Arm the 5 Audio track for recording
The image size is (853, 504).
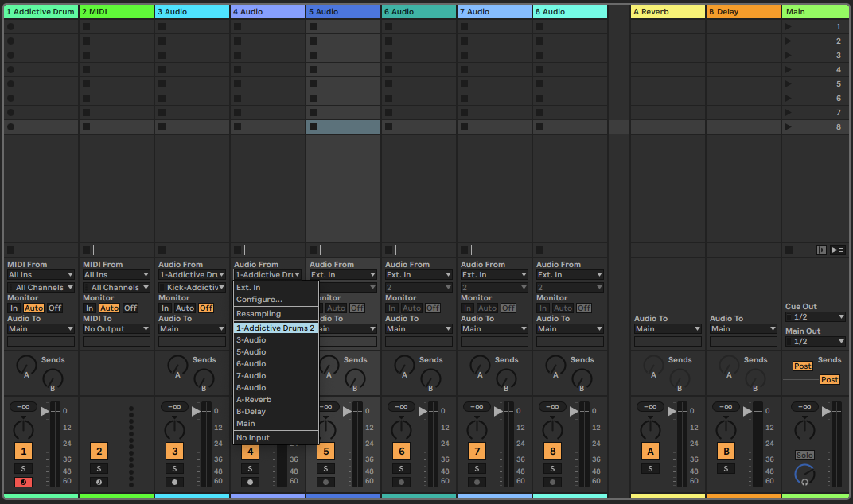click(x=326, y=482)
